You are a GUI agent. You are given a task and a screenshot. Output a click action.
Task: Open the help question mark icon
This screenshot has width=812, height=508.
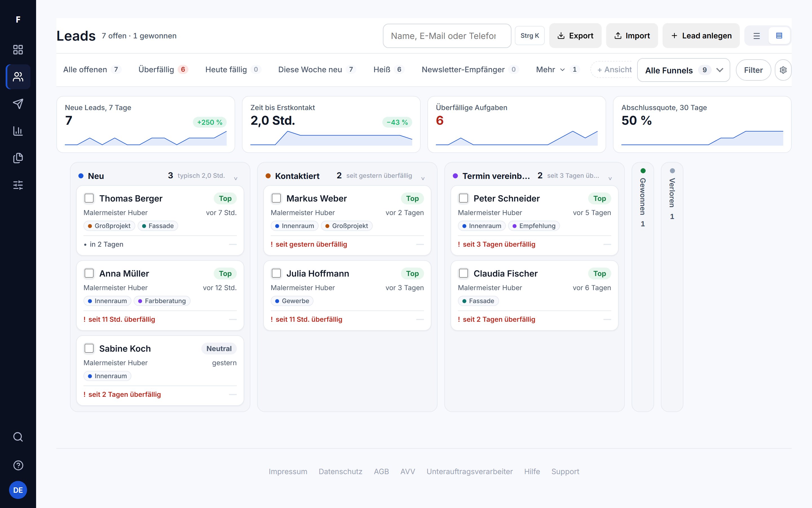point(18,465)
